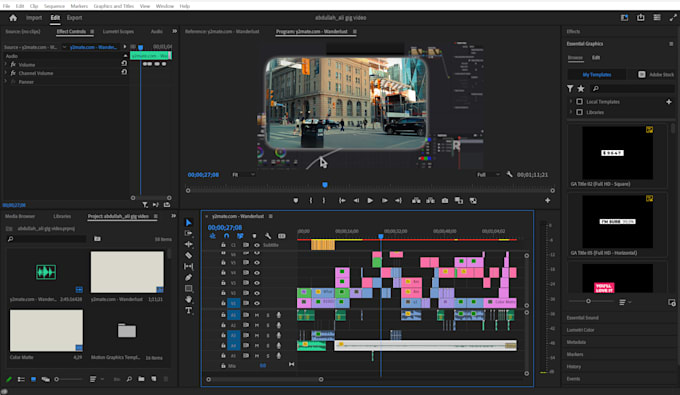Click the Mark Out bracket button
This screenshot has height=395, width=680.
pos(324,200)
